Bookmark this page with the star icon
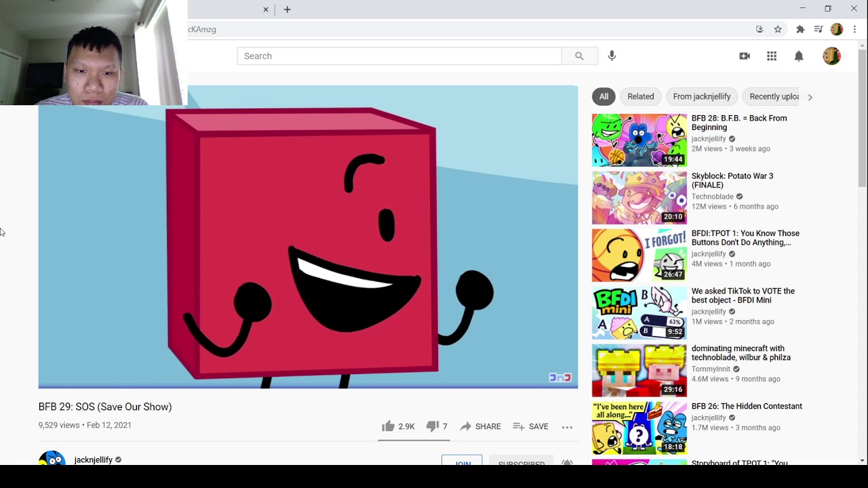Viewport: 868px width, 488px height. (778, 29)
